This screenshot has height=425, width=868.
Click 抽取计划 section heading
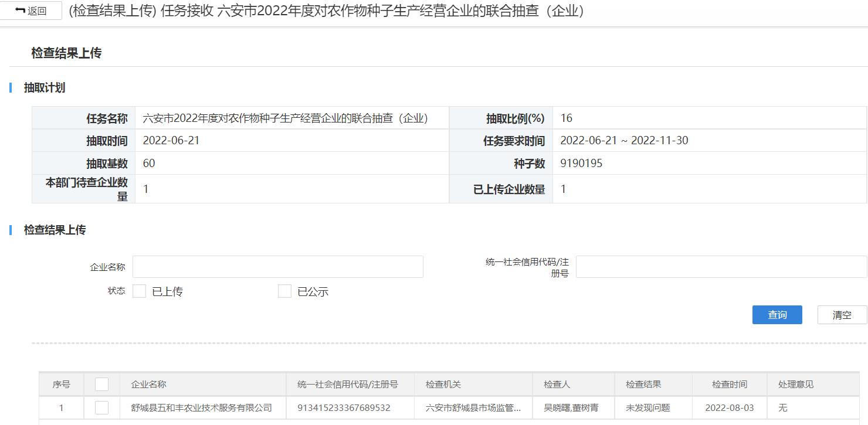click(x=45, y=88)
